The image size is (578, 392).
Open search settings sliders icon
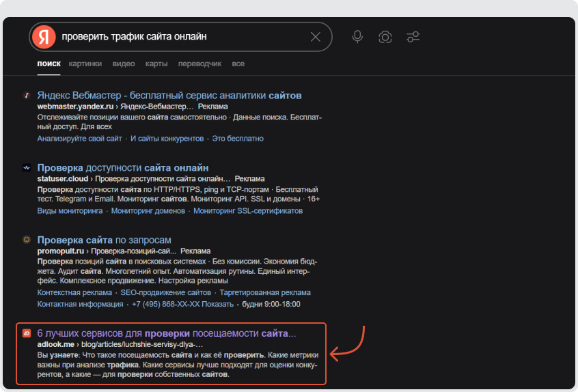click(413, 37)
